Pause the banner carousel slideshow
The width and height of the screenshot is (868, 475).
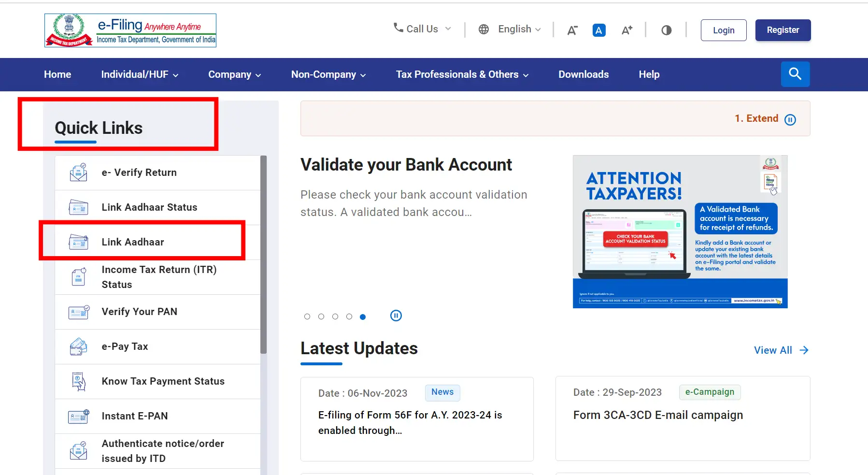pyautogui.click(x=396, y=316)
